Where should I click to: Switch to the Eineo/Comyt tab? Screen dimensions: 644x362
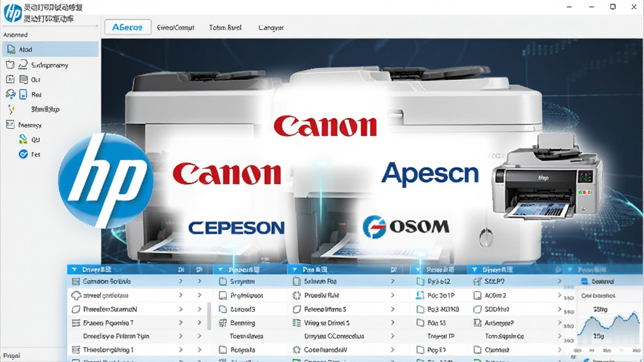pyautogui.click(x=175, y=28)
